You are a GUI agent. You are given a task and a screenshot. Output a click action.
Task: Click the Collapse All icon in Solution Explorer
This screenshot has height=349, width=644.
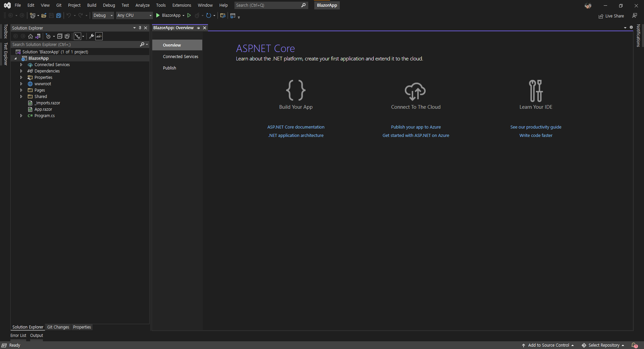coord(60,36)
